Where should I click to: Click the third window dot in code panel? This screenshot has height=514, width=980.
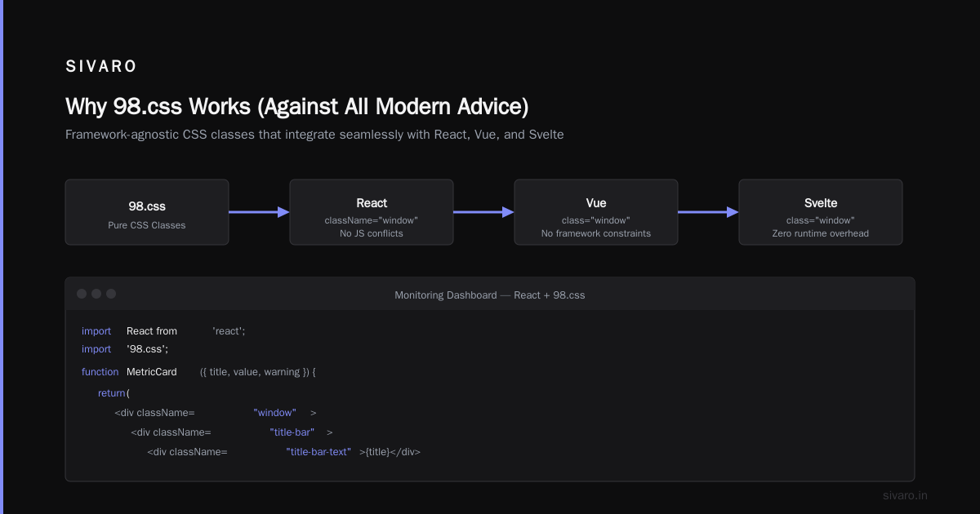111,294
